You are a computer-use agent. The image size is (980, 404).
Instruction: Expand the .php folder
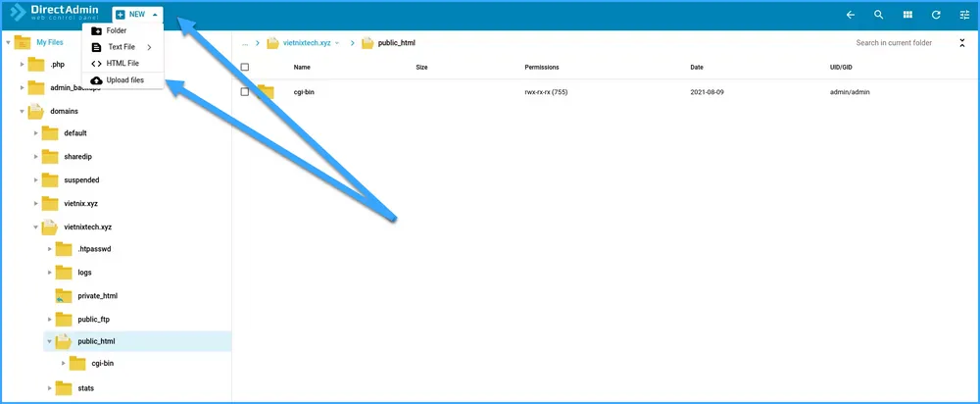click(x=23, y=65)
